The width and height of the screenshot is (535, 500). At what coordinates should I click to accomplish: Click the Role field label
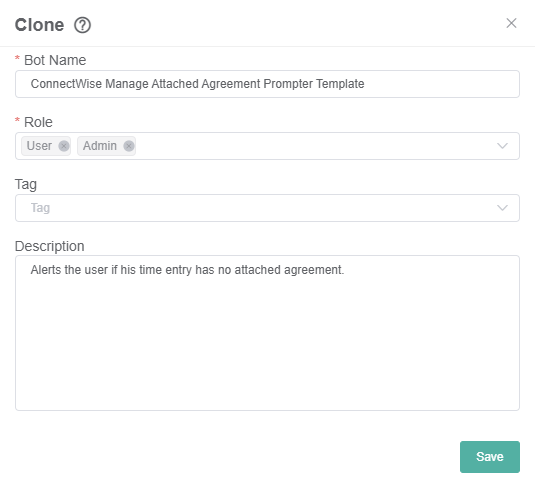click(38, 122)
